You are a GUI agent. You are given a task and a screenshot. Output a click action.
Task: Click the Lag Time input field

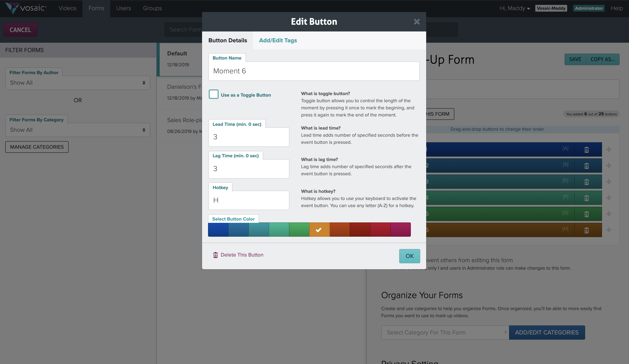pyautogui.click(x=249, y=169)
